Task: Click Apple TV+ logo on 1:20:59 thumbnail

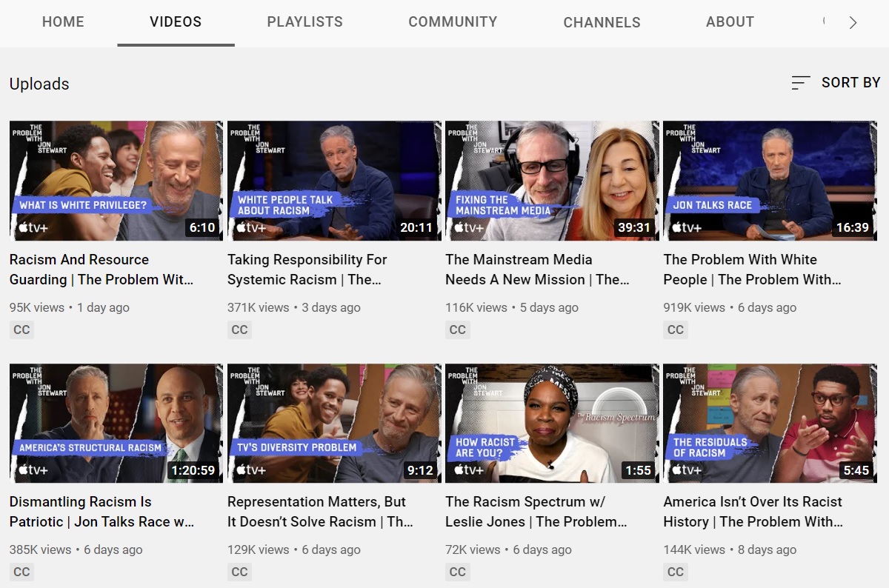Action: (x=33, y=470)
